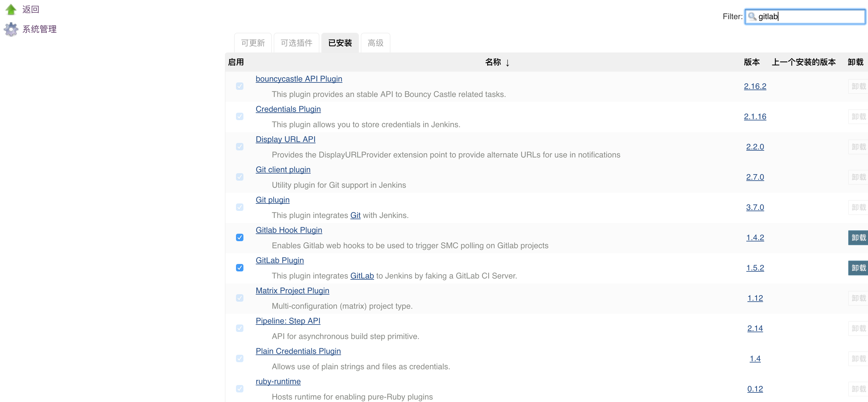Switch to the 可更新 tab
The height and width of the screenshot is (402, 868).
pyautogui.click(x=253, y=43)
